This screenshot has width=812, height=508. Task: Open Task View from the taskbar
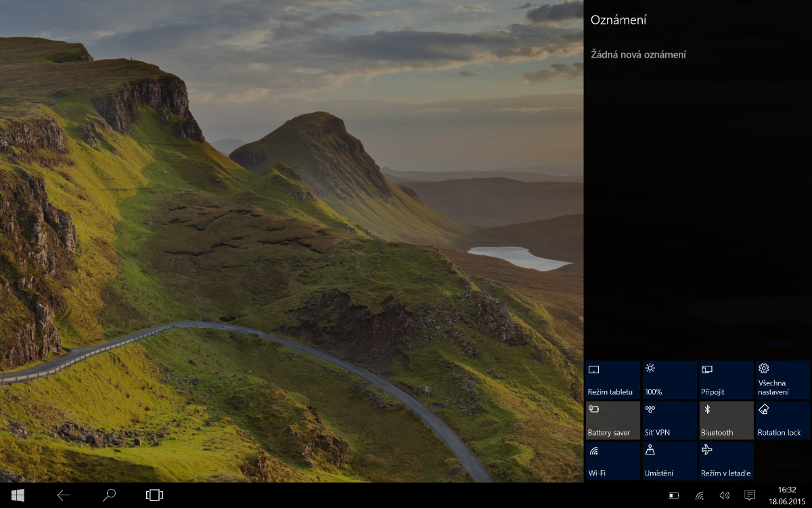click(154, 495)
